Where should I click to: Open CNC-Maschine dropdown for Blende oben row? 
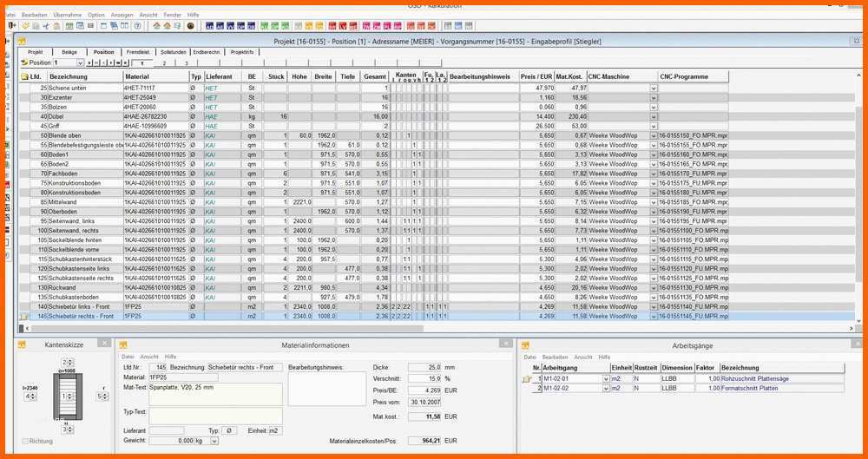pos(654,135)
